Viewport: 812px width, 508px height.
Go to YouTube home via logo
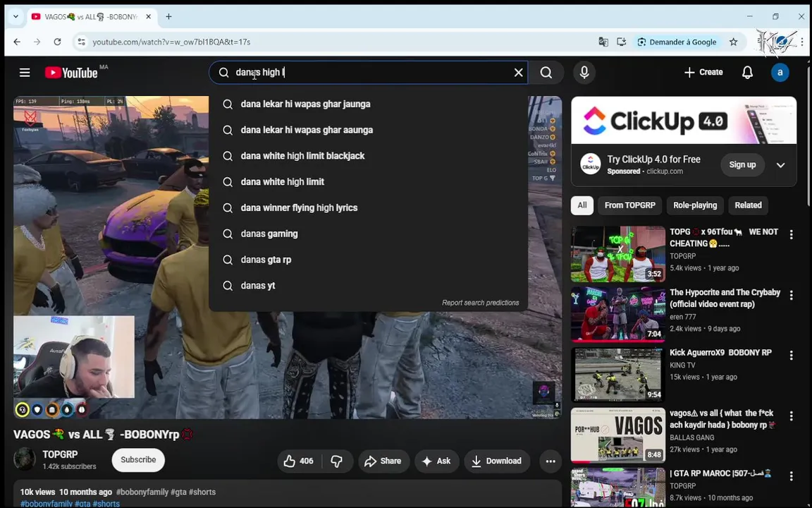pos(71,73)
